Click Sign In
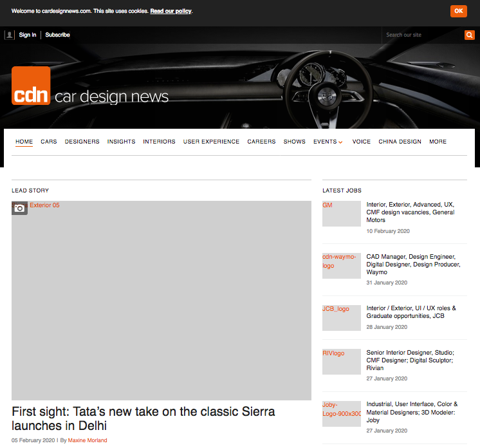This screenshot has width=480, height=448. [28, 35]
